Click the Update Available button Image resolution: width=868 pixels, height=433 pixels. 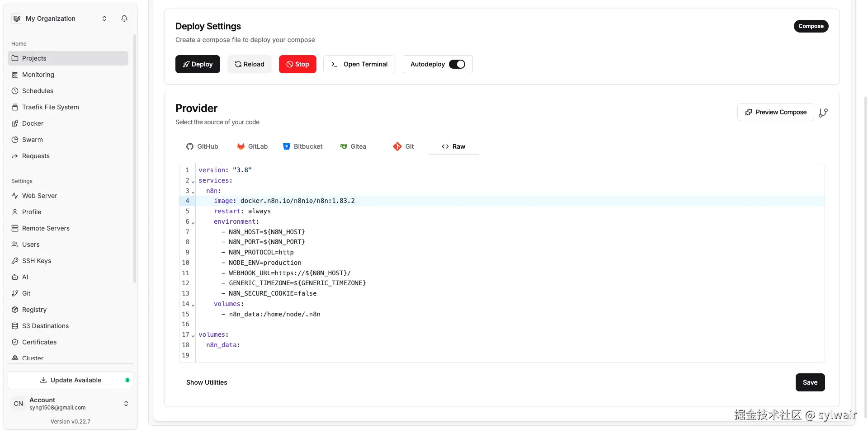[71, 380]
